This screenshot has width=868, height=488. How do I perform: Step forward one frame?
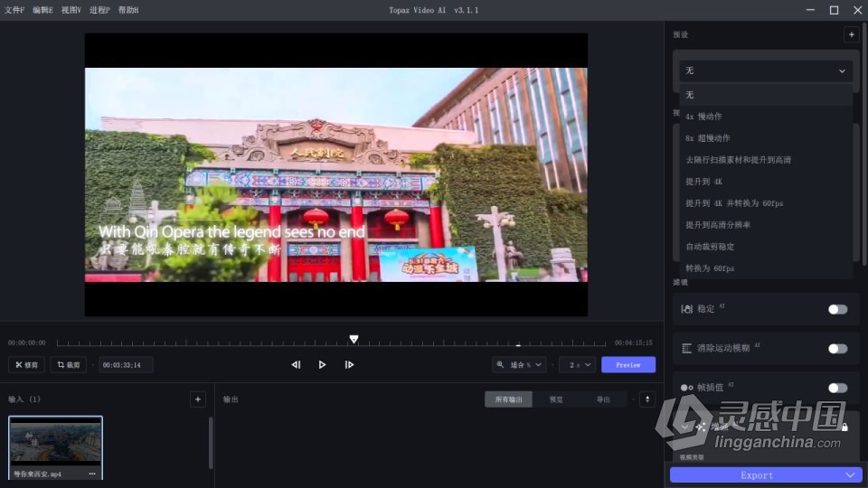(349, 364)
